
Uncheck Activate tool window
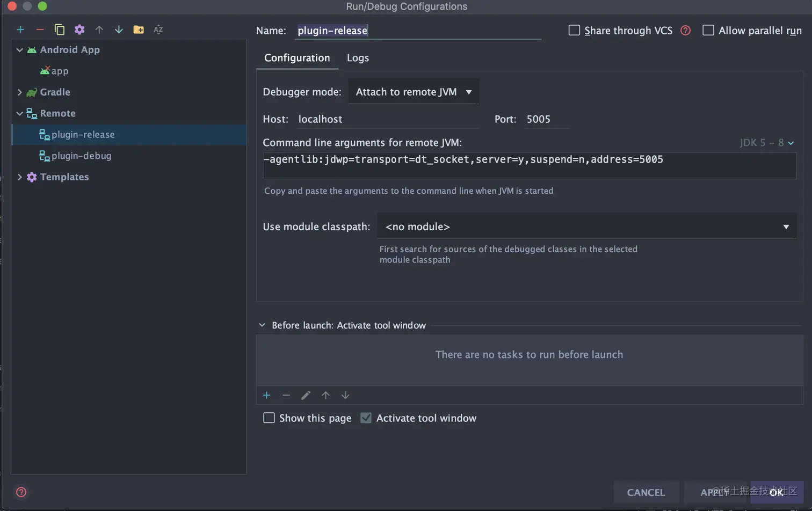click(366, 418)
